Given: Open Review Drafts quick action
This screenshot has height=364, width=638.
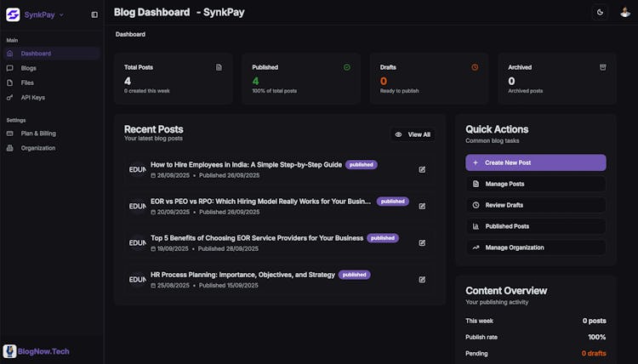Looking at the screenshot, I should (x=535, y=205).
